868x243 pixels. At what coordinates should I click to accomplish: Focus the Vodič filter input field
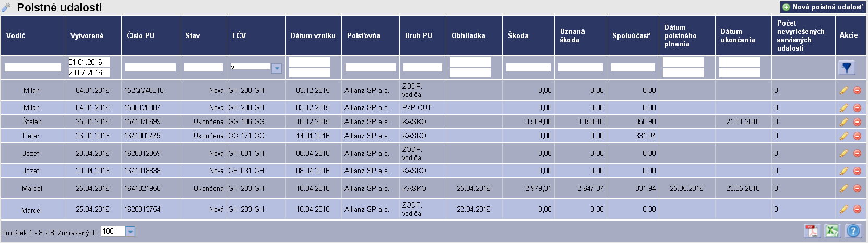(x=33, y=68)
